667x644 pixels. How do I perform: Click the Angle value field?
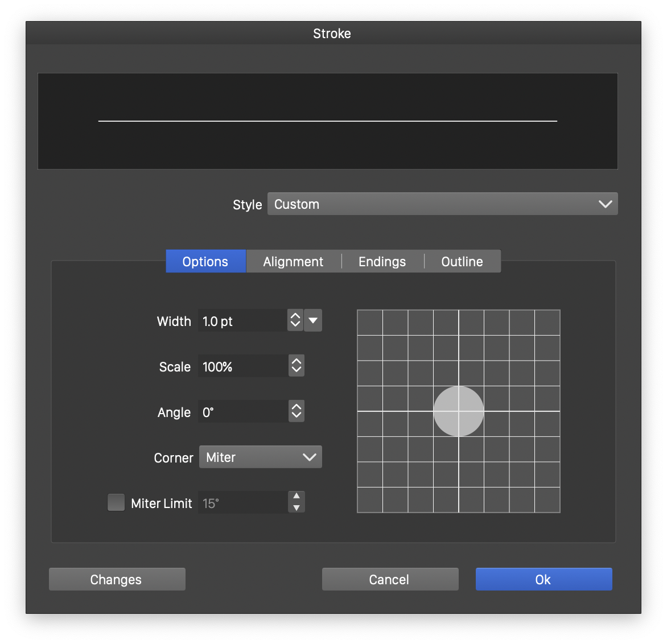[242, 411]
